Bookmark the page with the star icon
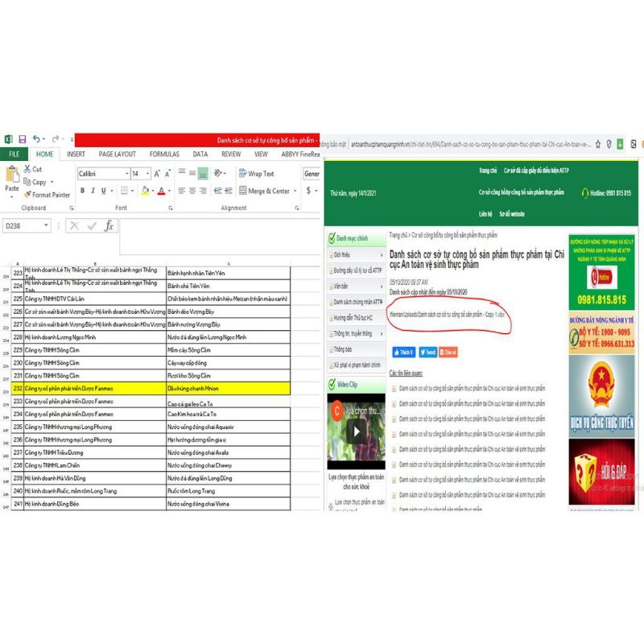This screenshot has height=644, width=644. 598,144
